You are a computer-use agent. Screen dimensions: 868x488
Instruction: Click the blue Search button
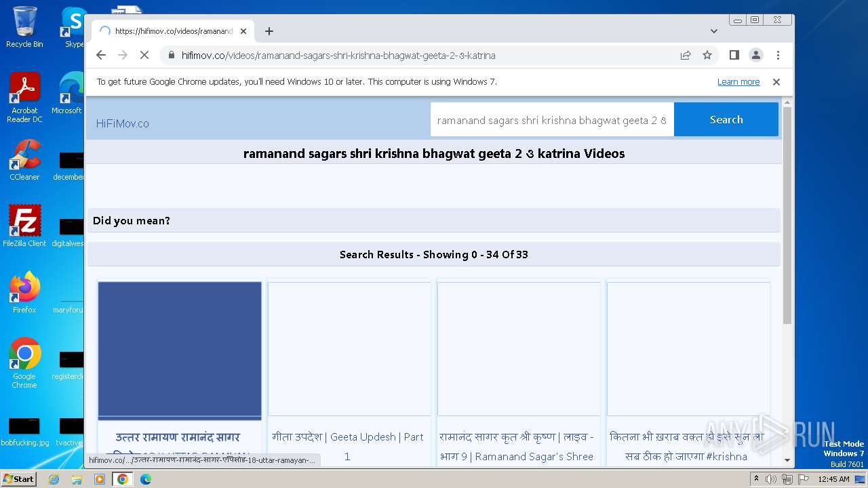[726, 120]
